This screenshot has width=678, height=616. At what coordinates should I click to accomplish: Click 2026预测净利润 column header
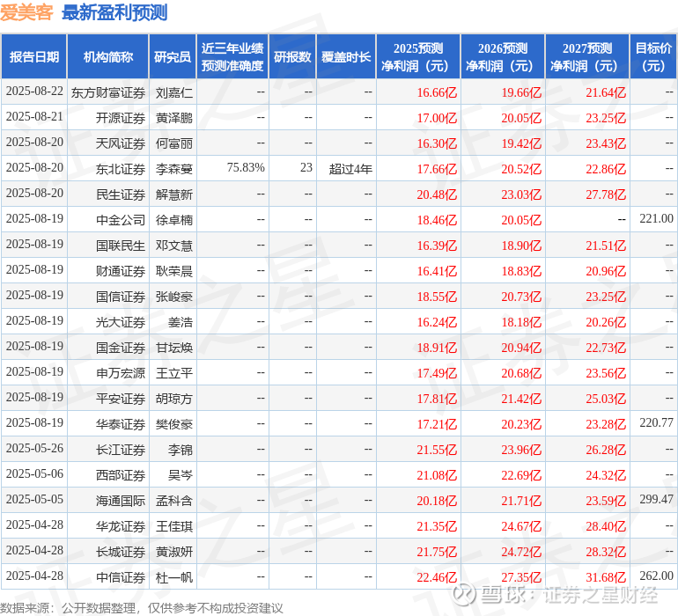pos(503,56)
